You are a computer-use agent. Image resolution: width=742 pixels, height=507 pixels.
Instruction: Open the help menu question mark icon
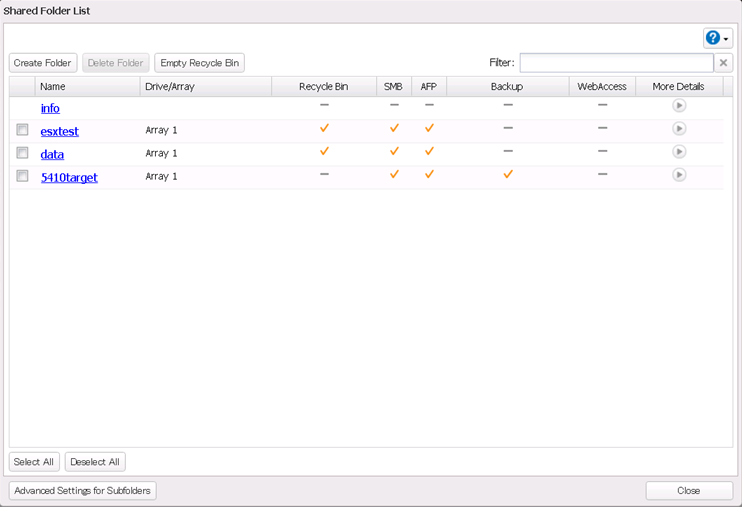[x=713, y=38]
